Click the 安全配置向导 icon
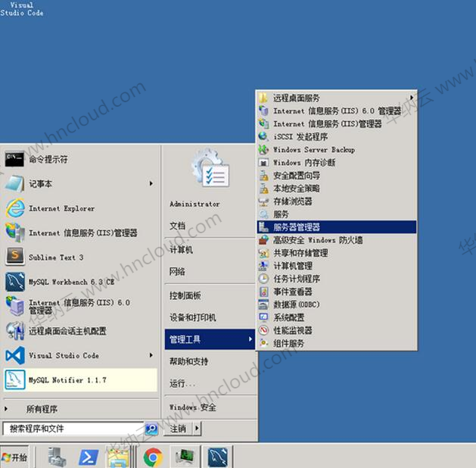The height and width of the screenshot is (468, 476). [x=263, y=176]
